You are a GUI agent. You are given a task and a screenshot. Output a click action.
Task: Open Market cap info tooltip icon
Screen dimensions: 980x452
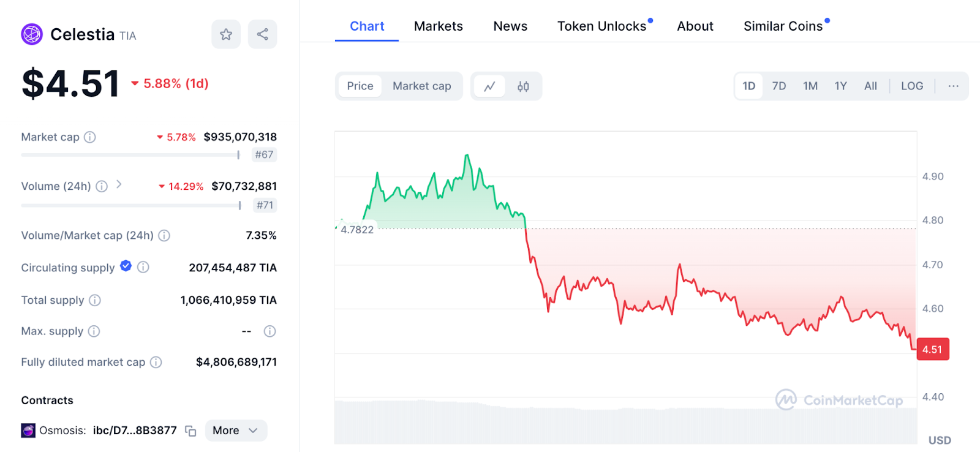pos(90,137)
